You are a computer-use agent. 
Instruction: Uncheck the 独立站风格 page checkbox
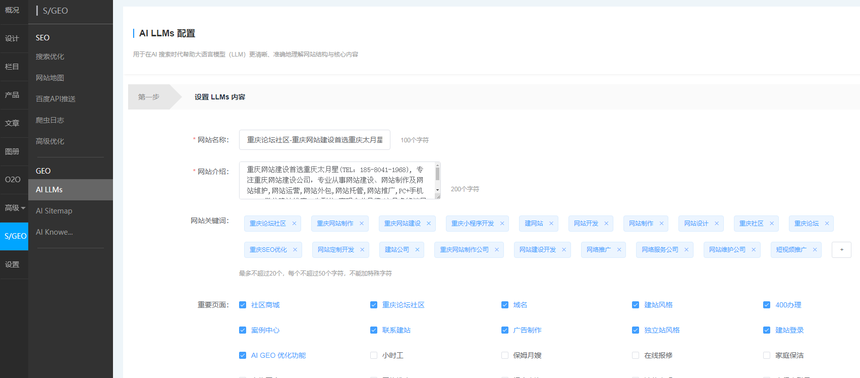(x=636, y=330)
